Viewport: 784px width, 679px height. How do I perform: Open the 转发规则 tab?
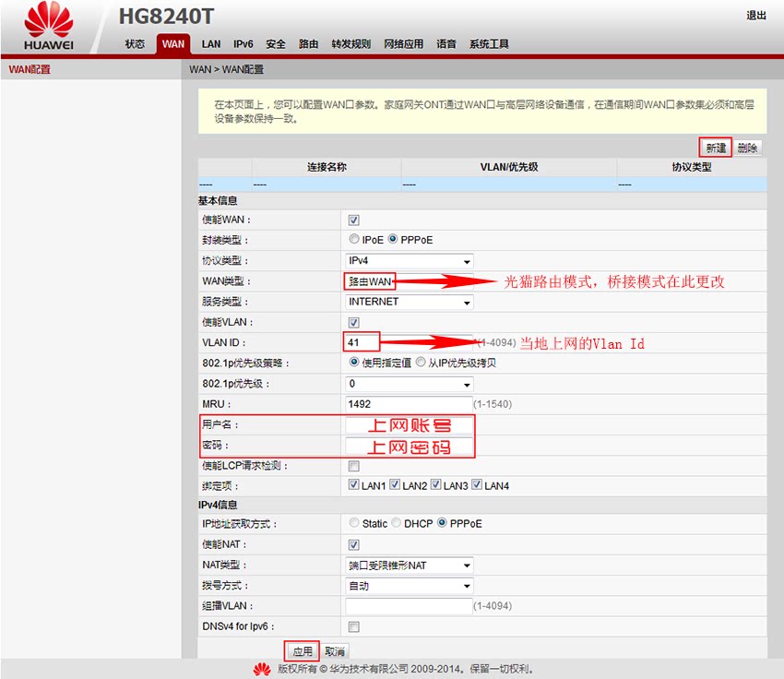pyautogui.click(x=351, y=44)
